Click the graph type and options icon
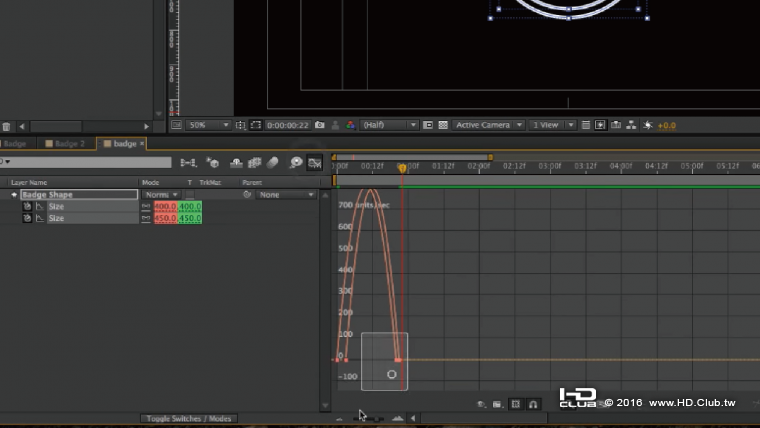The width and height of the screenshot is (760, 428). (497, 404)
